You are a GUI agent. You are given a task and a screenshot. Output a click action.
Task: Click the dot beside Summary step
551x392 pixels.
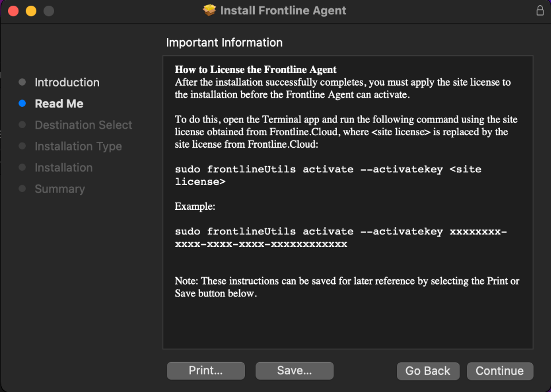[23, 189]
